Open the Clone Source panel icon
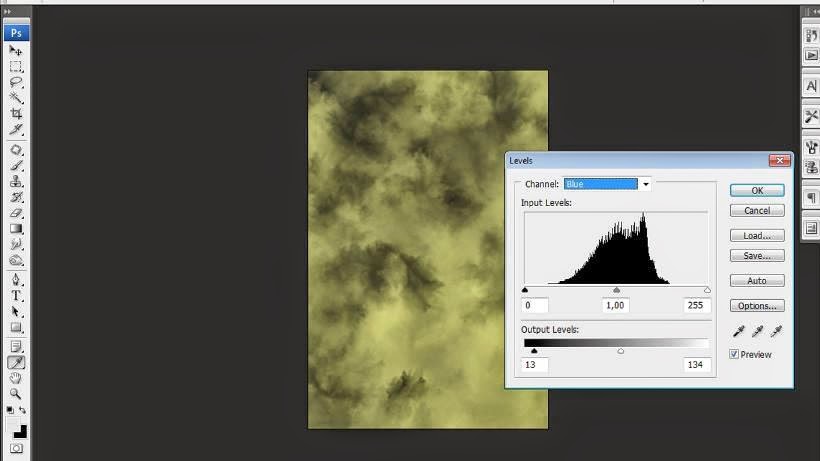Image resolution: width=820 pixels, height=461 pixels. (x=811, y=167)
